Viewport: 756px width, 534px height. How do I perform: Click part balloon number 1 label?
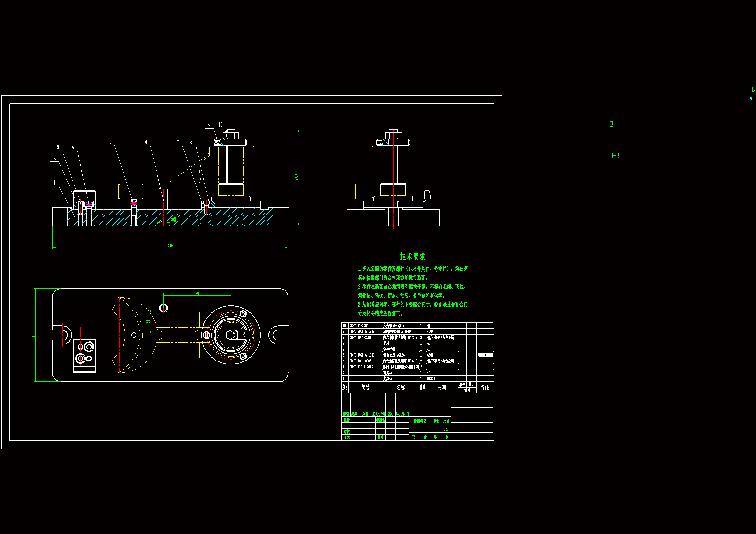[54, 183]
